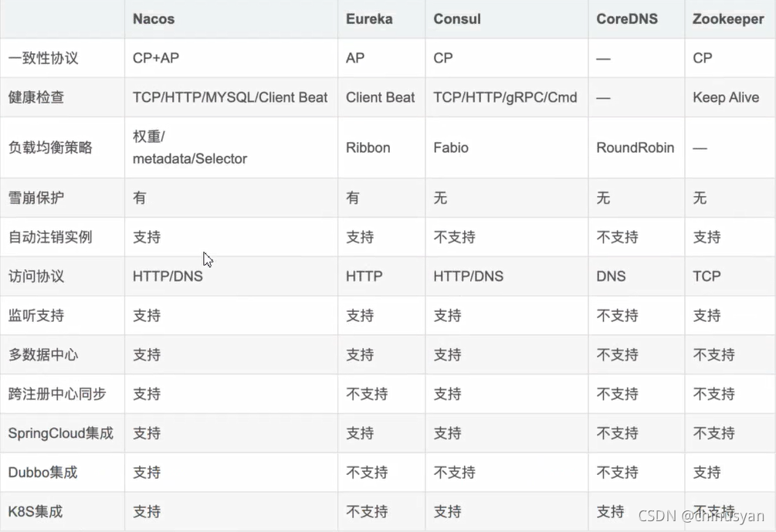Click the Zookeeper column header
Screen dimensions: 776x532
pos(728,19)
